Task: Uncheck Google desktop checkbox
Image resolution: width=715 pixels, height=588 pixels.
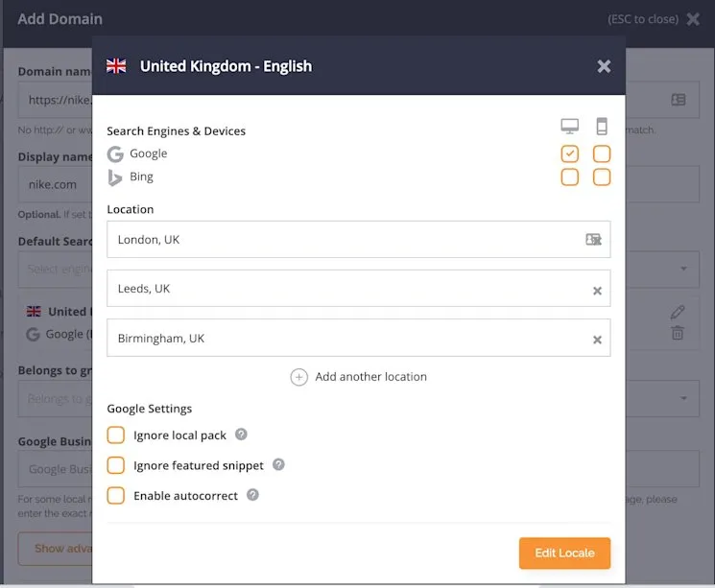Action: (569, 153)
